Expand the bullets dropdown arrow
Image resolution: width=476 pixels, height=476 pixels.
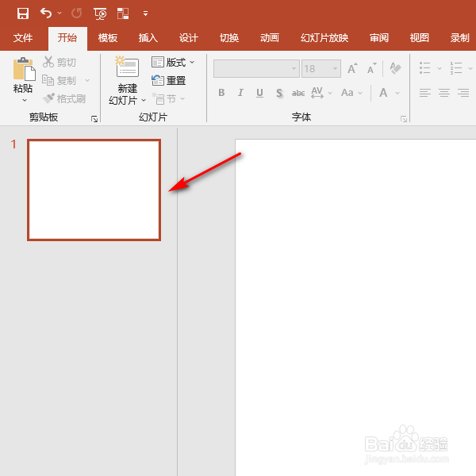440,68
